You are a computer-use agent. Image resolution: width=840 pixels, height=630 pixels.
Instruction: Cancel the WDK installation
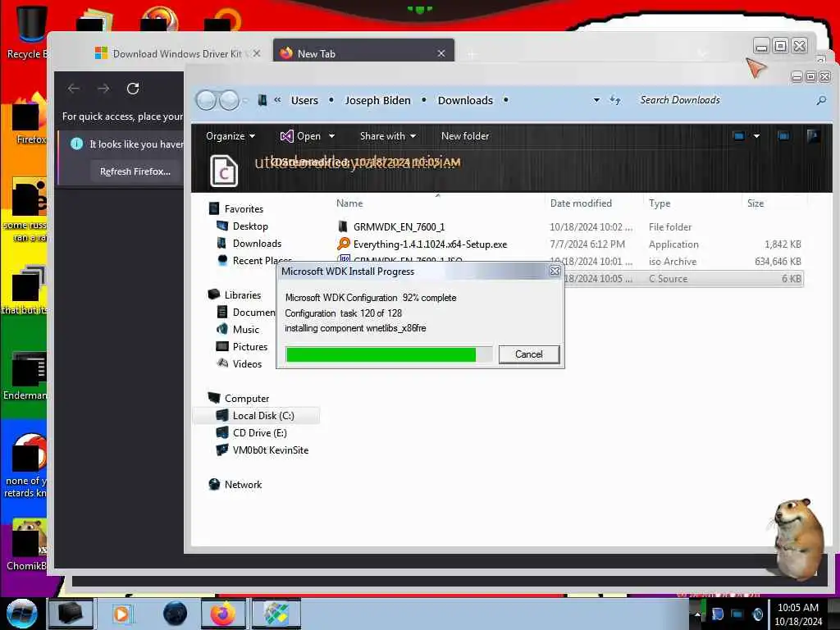click(x=529, y=354)
